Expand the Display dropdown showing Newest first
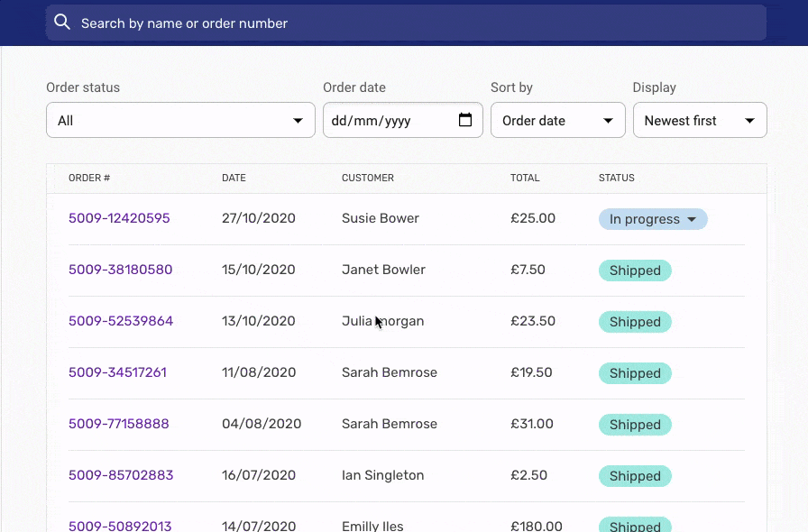Viewport: 808px width, 532px height. (700, 119)
